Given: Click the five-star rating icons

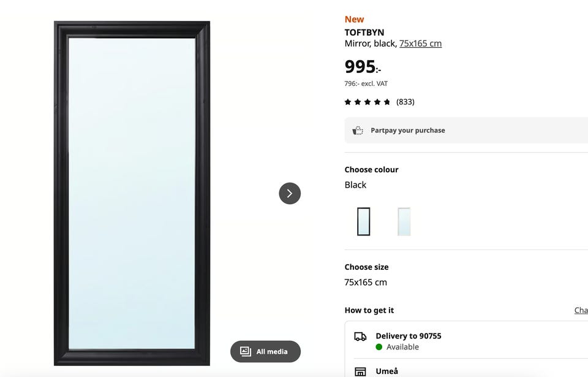Looking at the screenshot, I should coord(367,102).
